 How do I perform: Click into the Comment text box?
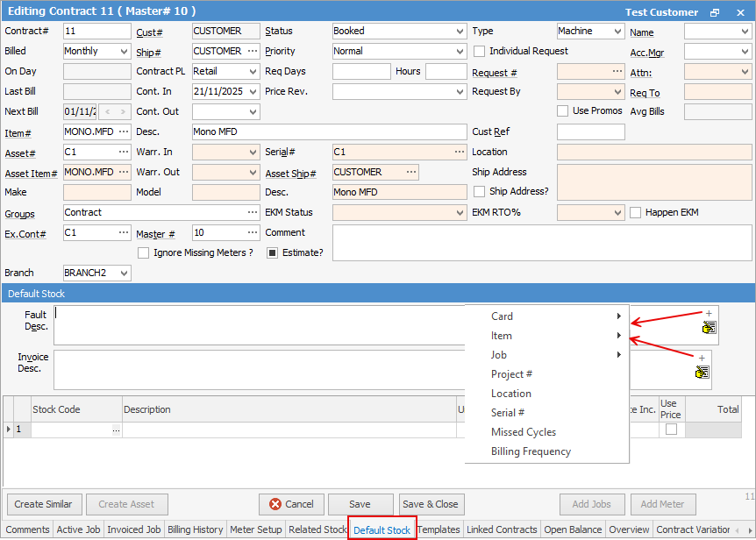[x=542, y=243]
